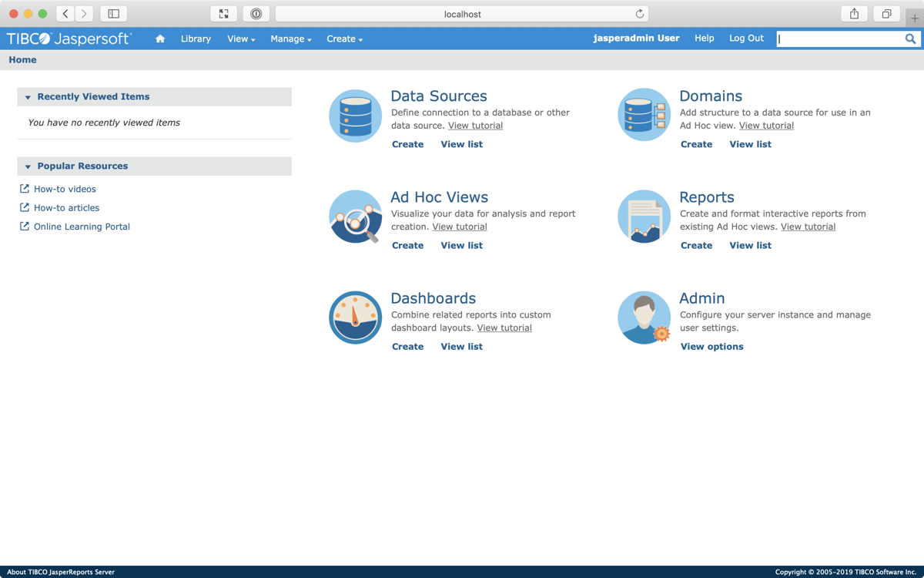The height and width of the screenshot is (578, 924).
Task: Click the Home icon in navigation bar
Action: (x=160, y=39)
